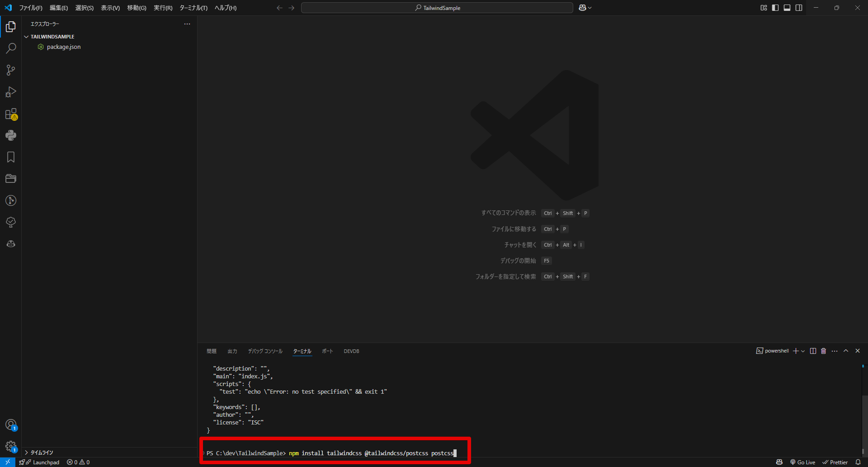
Task: Switch to the 出力 panel tab
Action: tap(232, 351)
